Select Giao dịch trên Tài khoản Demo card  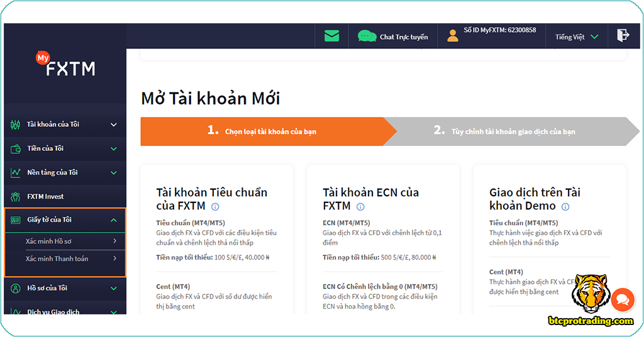pyautogui.click(x=550, y=240)
